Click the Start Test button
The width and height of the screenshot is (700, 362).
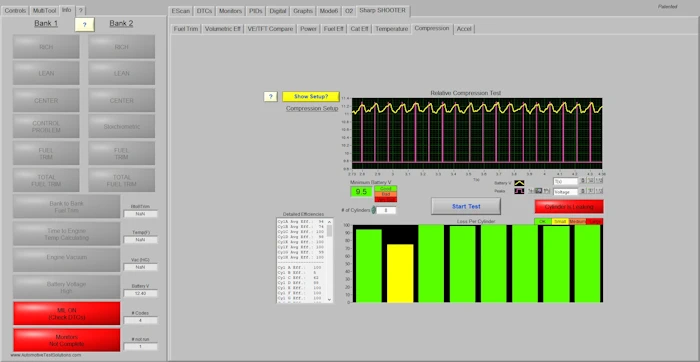point(466,206)
